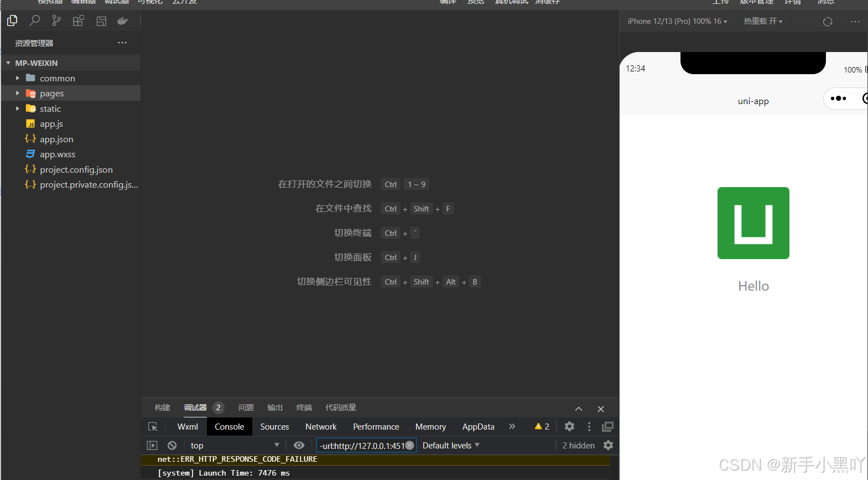Select the element inspector arrow icon
The image size is (868, 480).
(x=153, y=427)
